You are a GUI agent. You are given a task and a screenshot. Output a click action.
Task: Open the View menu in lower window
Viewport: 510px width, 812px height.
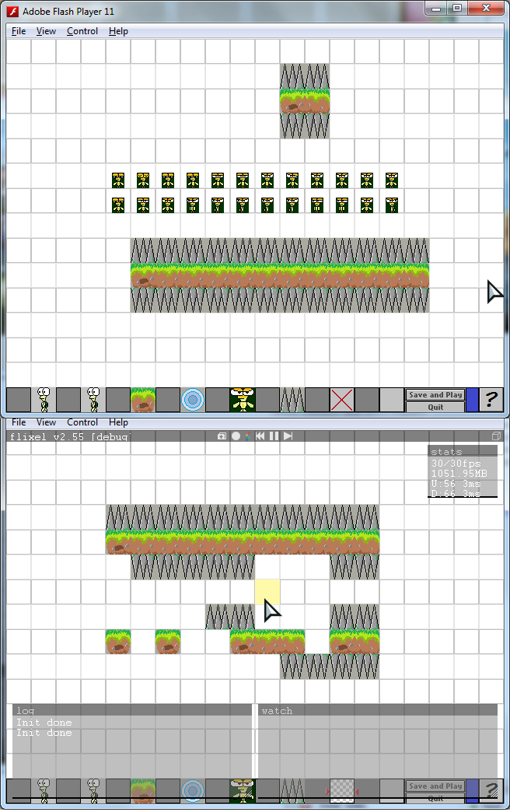[46, 422]
